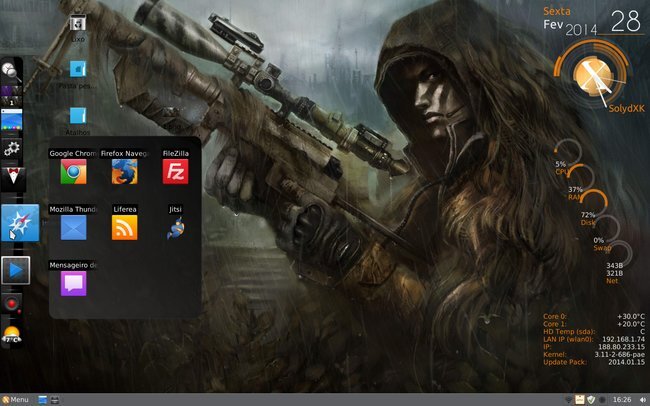Viewport: 650px width, 406px height.
Task: Open Liferea feed reader
Action: coord(124,227)
